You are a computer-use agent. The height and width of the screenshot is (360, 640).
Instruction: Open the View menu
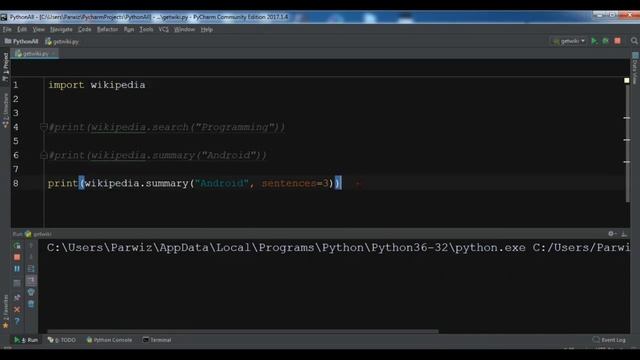38,29
